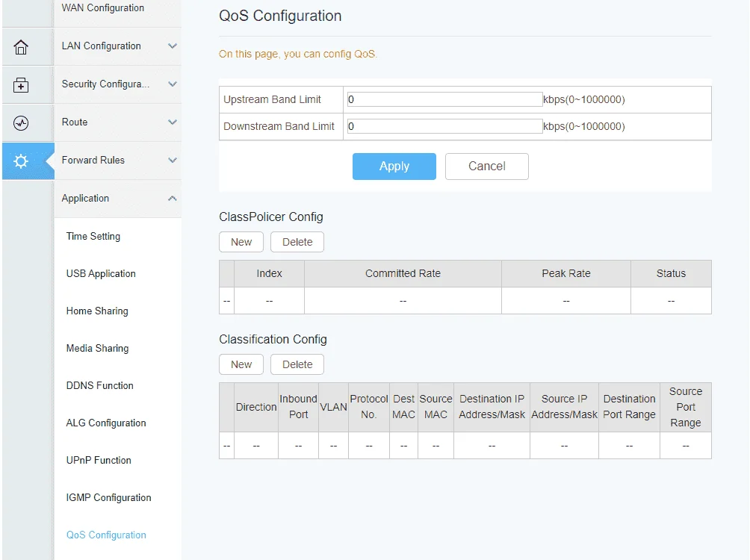
Task: Click the Classification Config heading
Action: coord(273,340)
